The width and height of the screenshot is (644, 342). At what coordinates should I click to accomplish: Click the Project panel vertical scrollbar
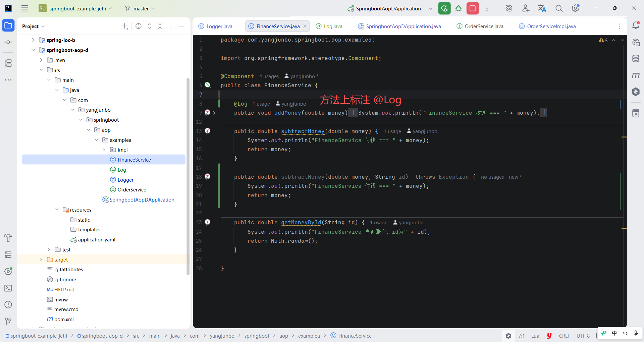(188, 177)
